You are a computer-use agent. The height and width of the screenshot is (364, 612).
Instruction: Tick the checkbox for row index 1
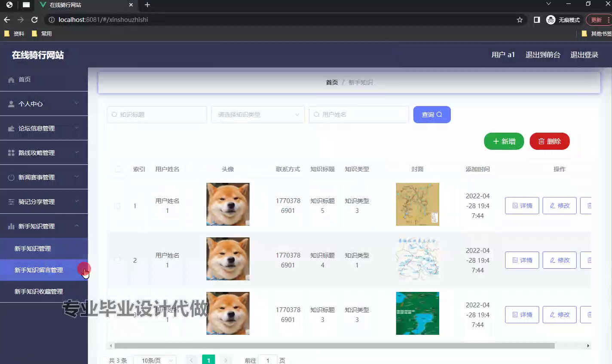[117, 206]
